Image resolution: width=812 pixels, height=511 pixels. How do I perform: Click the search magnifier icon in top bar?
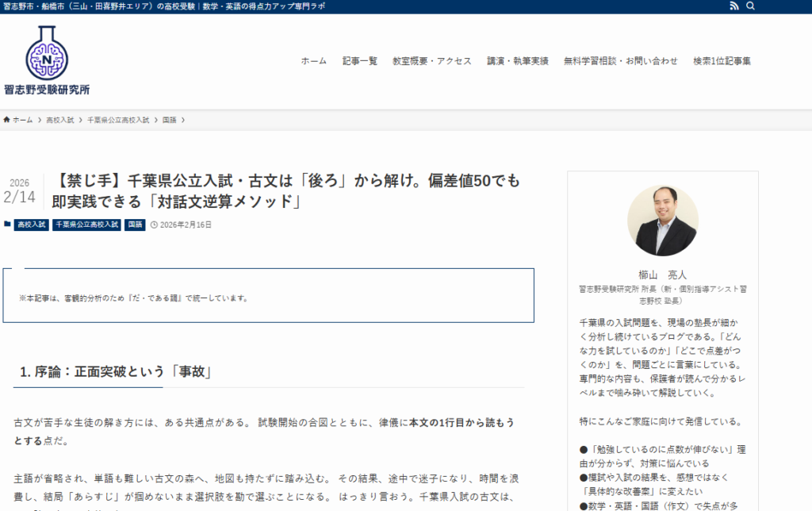click(x=751, y=6)
